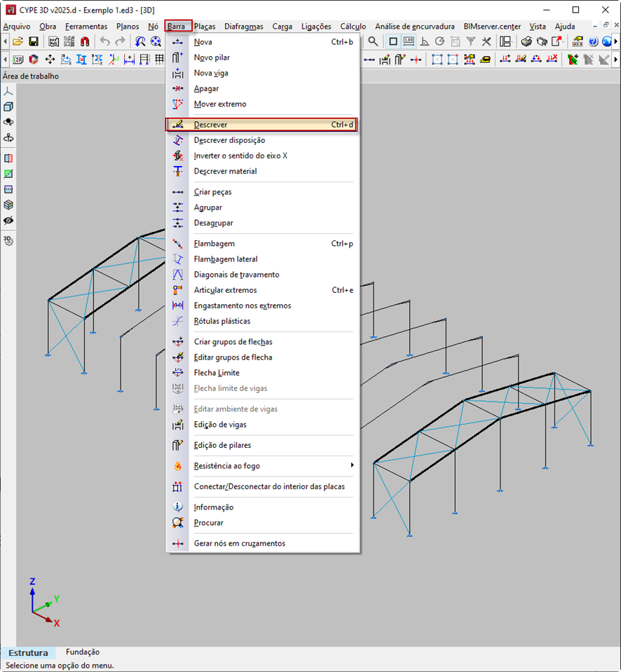Click the flame icon beside Resistência ao fogo
The image size is (621, 672).
177,466
